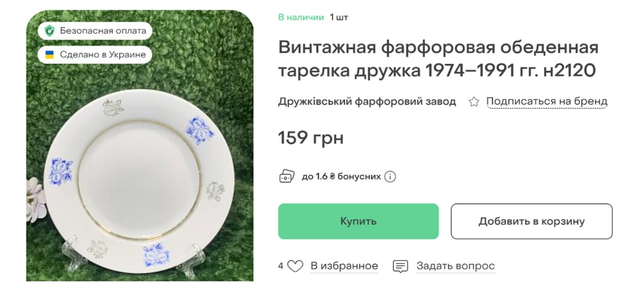Click the product title text
Screen dimensions: 644x300
(x=438, y=59)
